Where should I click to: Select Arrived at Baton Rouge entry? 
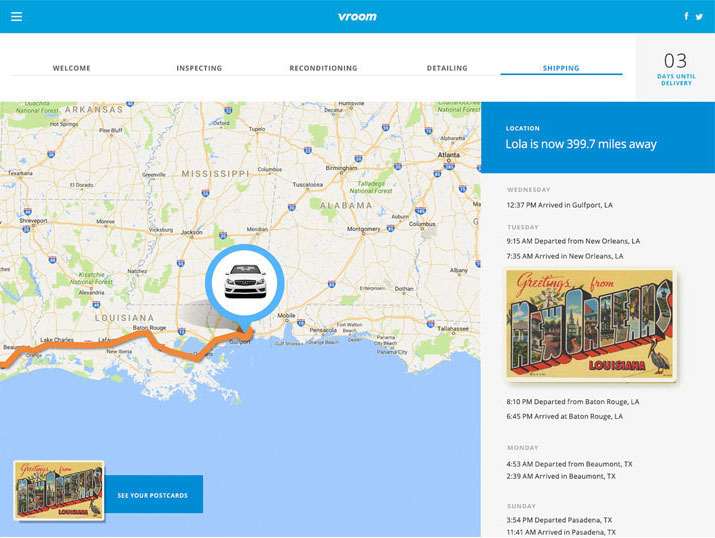click(564, 416)
